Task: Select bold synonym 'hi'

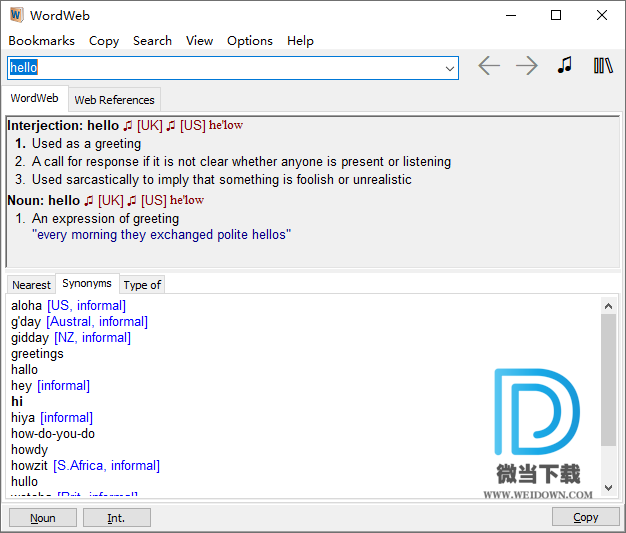Action: (x=17, y=402)
